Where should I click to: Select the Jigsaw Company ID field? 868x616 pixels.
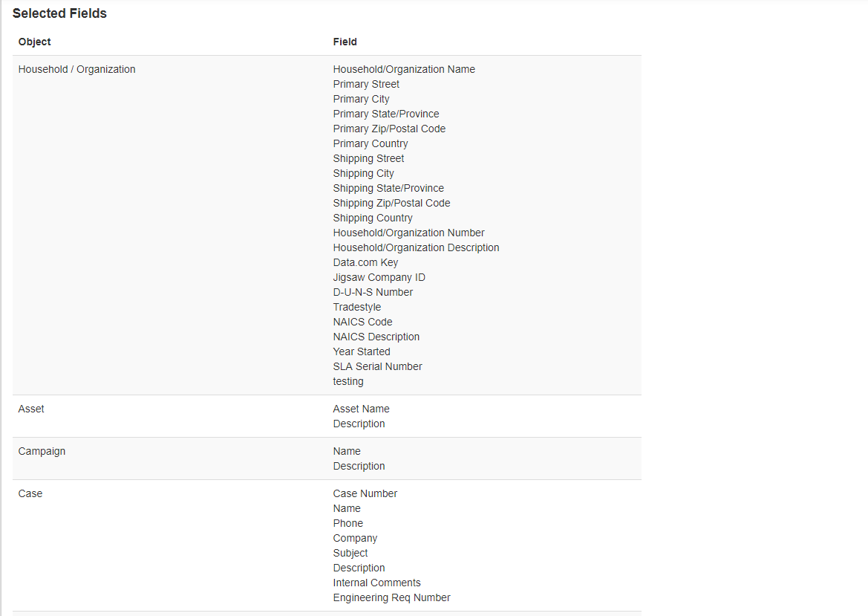[x=379, y=277]
